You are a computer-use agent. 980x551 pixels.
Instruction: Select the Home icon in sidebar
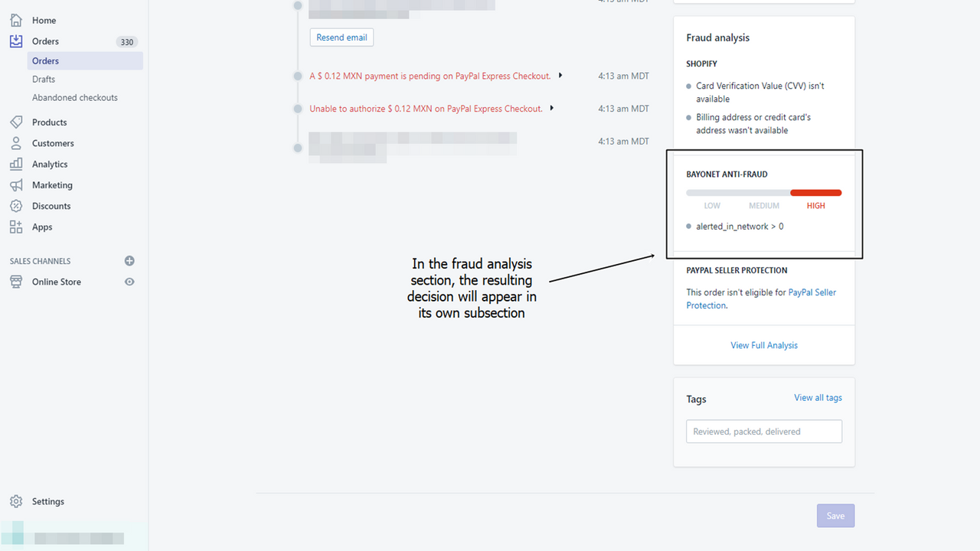tap(16, 20)
